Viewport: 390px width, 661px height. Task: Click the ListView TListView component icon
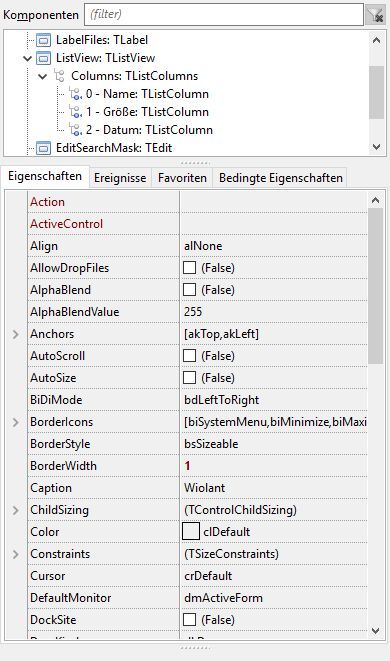[43, 58]
